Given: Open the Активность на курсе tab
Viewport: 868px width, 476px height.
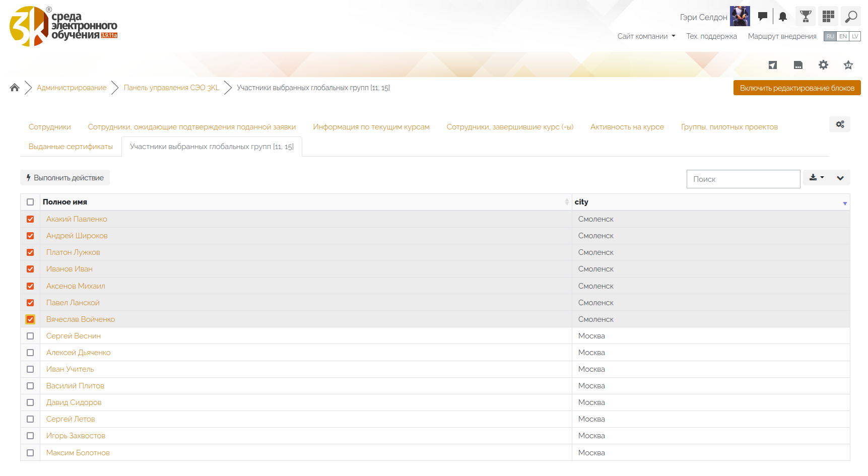Looking at the screenshot, I should 627,127.
